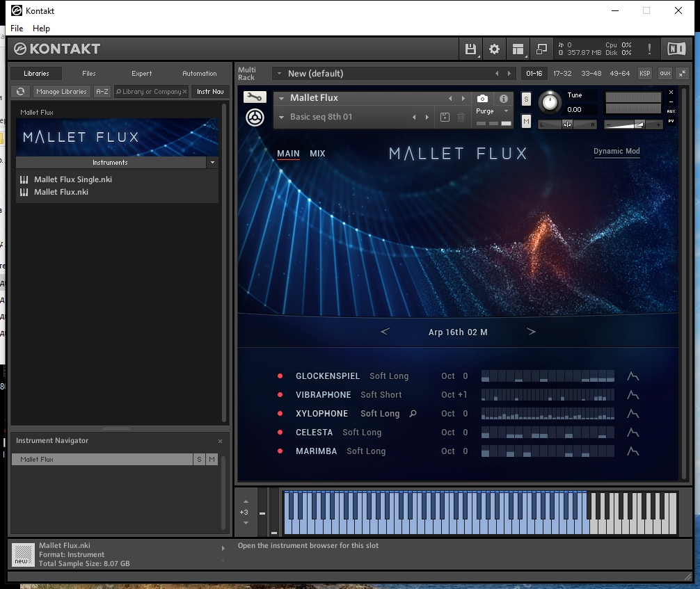Adjust the instrument volume slider
The image size is (700, 589).
click(x=633, y=124)
